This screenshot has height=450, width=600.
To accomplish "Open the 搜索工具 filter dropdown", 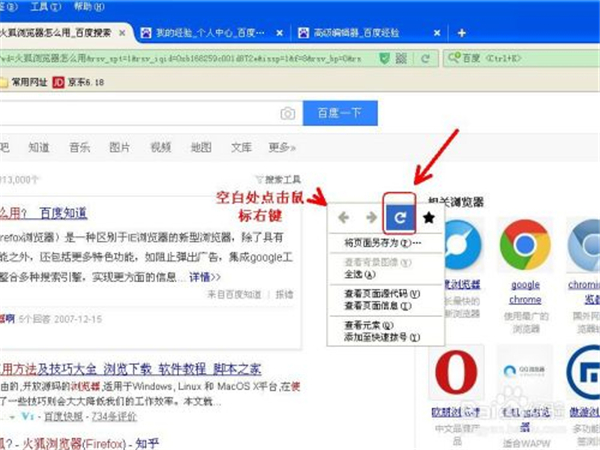I will tap(278, 179).
